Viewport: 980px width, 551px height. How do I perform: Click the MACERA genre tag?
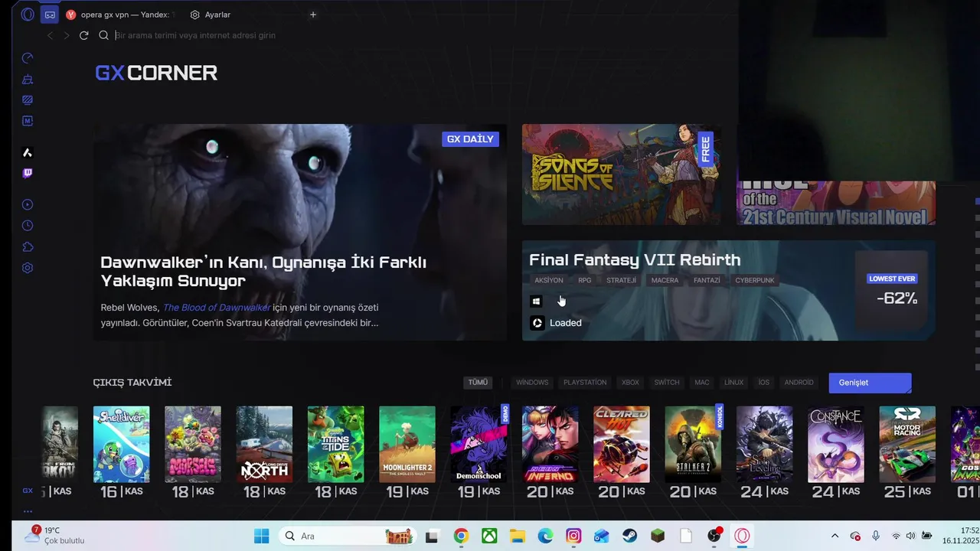point(665,280)
